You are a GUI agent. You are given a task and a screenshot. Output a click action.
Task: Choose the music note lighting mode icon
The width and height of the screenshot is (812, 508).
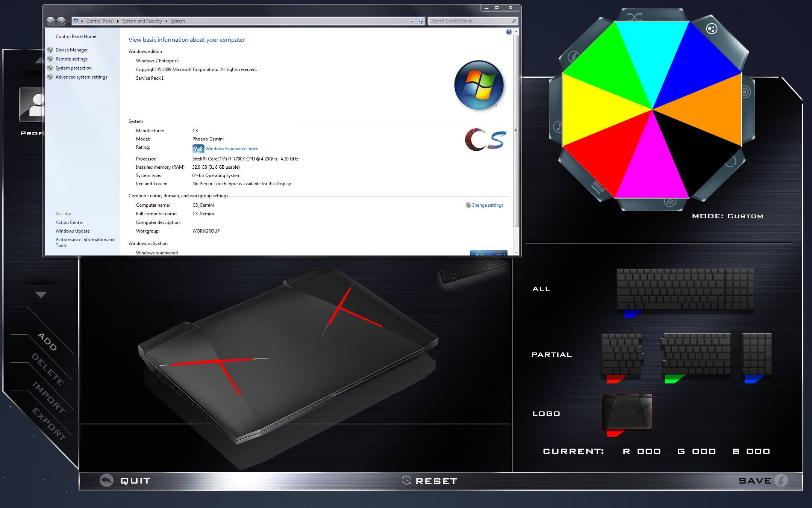pyautogui.click(x=559, y=127)
